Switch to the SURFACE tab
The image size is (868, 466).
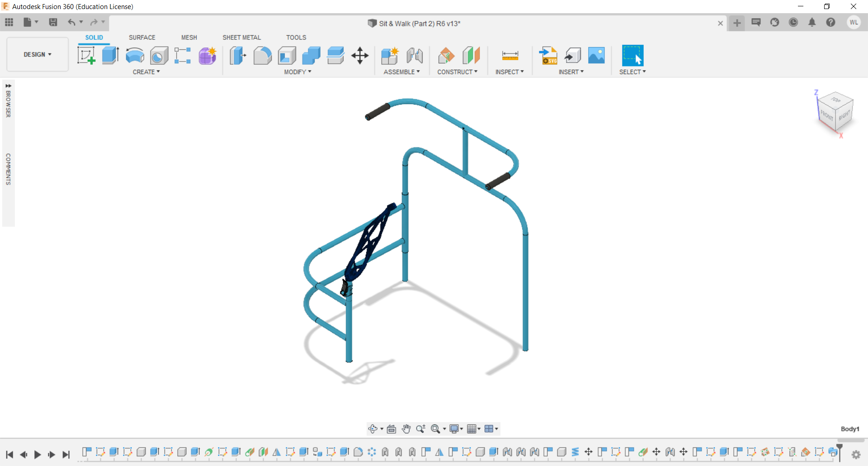[x=142, y=38]
